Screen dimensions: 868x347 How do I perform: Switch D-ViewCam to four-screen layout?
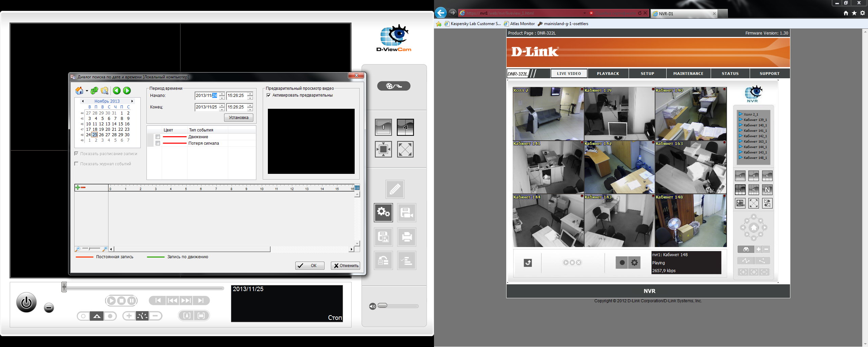pos(405,127)
